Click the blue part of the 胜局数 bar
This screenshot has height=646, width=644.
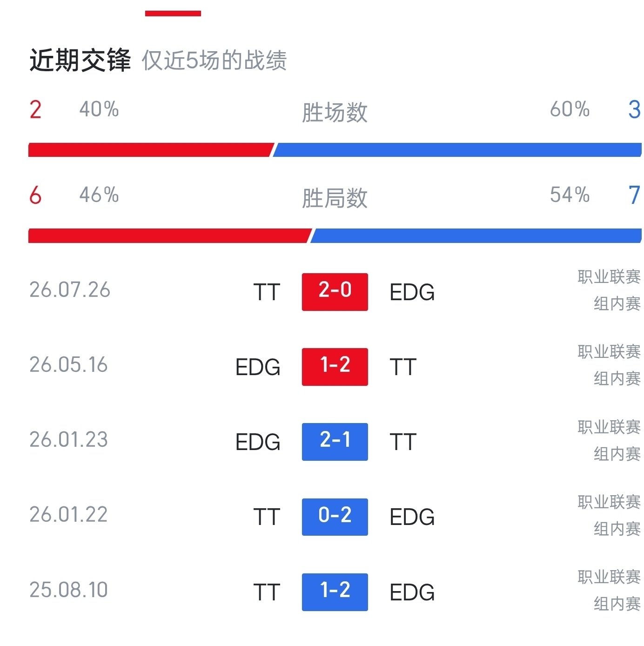click(476, 236)
